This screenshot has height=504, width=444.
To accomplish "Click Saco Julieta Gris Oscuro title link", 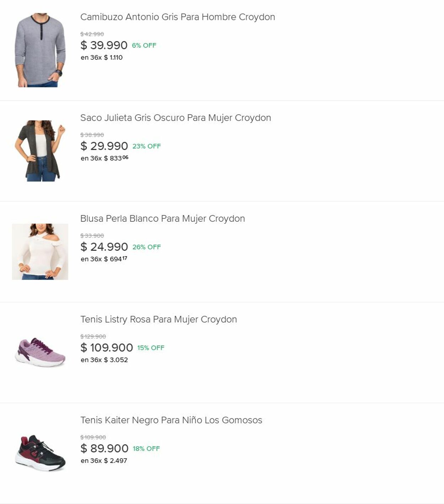I will 175,118.
